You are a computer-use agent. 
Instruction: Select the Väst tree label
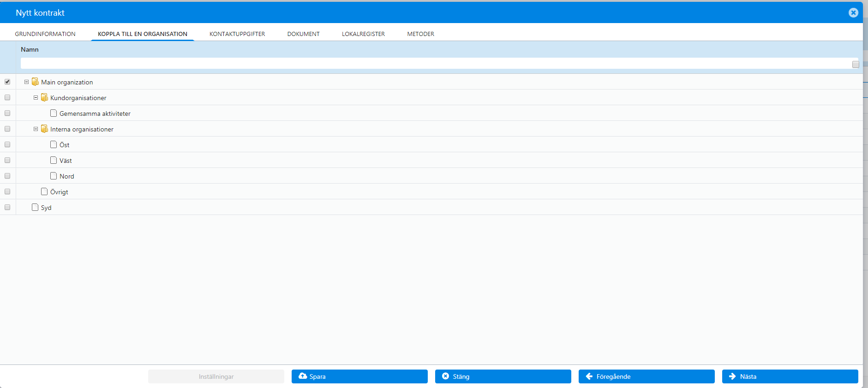click(66, 161)
